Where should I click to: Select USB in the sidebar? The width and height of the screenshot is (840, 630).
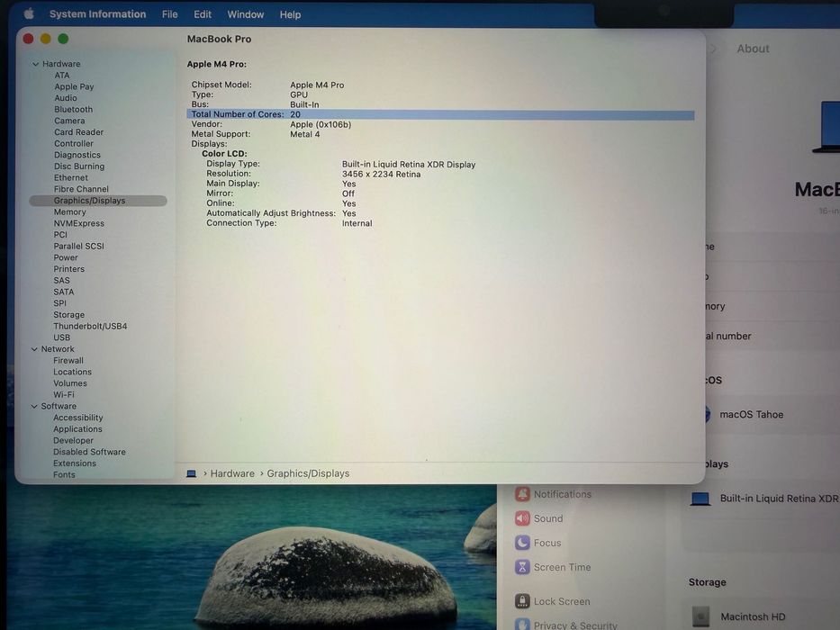pyautogui.click(x=61, y=337)
